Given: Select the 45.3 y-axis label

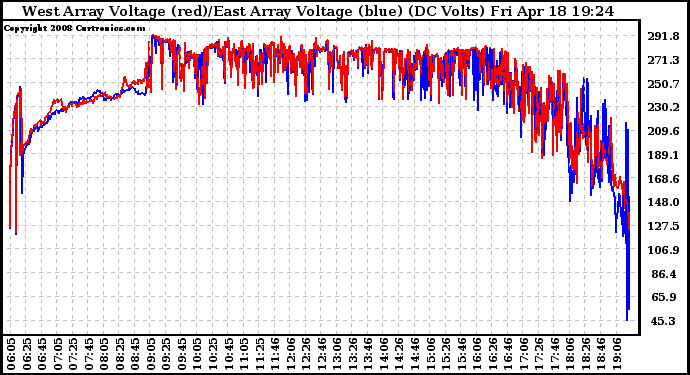Looking at the screenshot, I should (664, 321).
